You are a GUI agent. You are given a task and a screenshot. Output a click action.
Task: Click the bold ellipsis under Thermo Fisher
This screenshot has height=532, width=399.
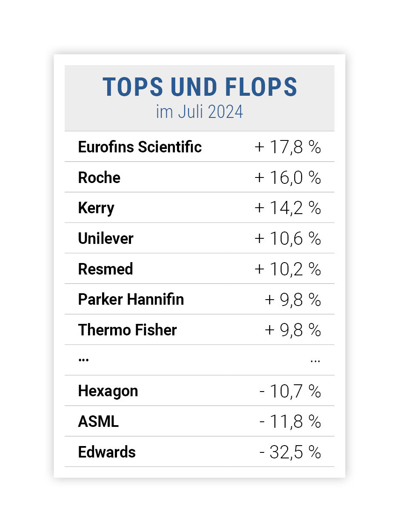(x=83, y=360)
